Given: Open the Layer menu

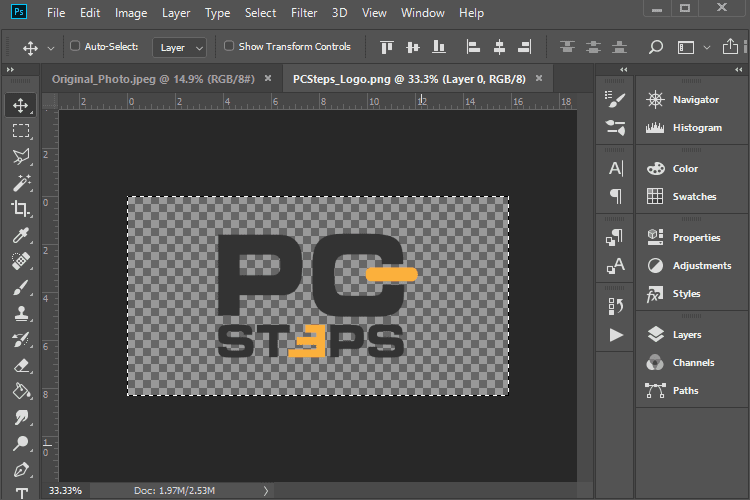Looking at the screenshot, I should pyautogui.click(x=176, y=13).
